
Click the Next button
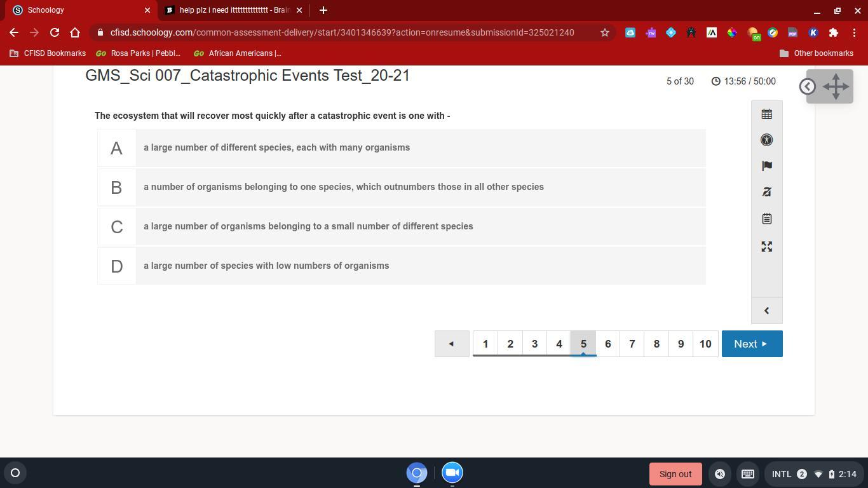pyautogui.click(x=752, y=344)
